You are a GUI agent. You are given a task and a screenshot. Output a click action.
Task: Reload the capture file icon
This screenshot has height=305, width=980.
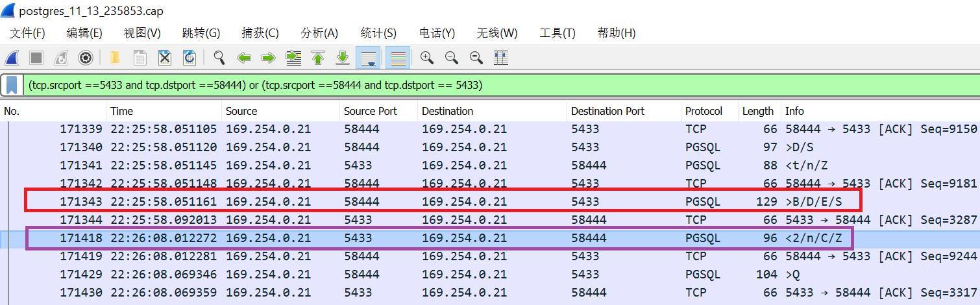coord(190,58)
